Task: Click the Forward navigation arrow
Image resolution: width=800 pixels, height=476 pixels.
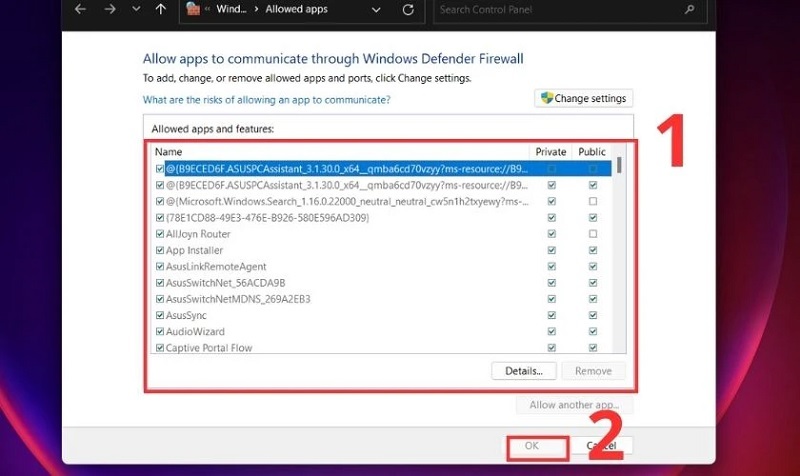Action: [x=107, y=10]
